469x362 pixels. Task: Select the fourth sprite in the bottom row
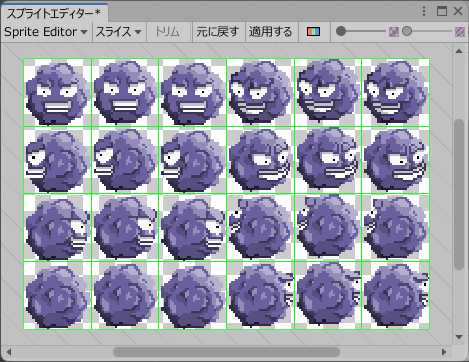(260, 296)
